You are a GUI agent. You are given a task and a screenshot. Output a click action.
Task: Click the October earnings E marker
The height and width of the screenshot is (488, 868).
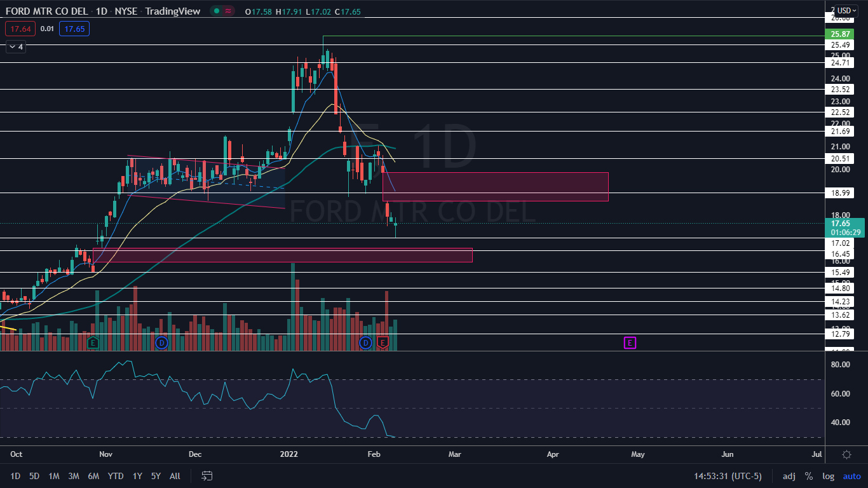tap(93, 343)
